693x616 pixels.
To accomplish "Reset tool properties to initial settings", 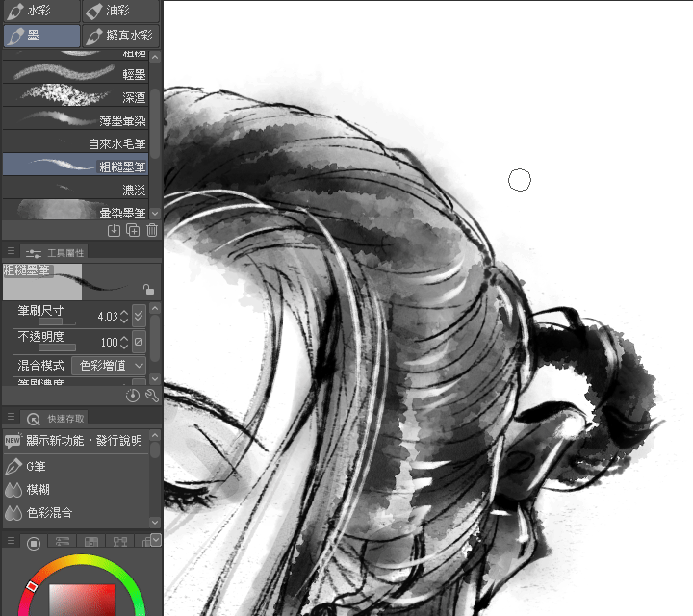I will coord(133,396).
